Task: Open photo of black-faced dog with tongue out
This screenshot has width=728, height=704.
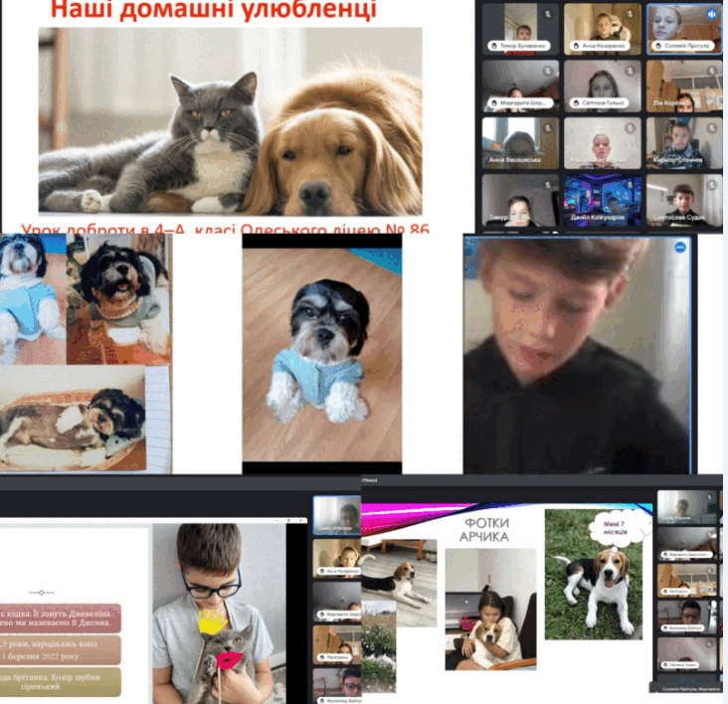Action: (x=119, y=299)
